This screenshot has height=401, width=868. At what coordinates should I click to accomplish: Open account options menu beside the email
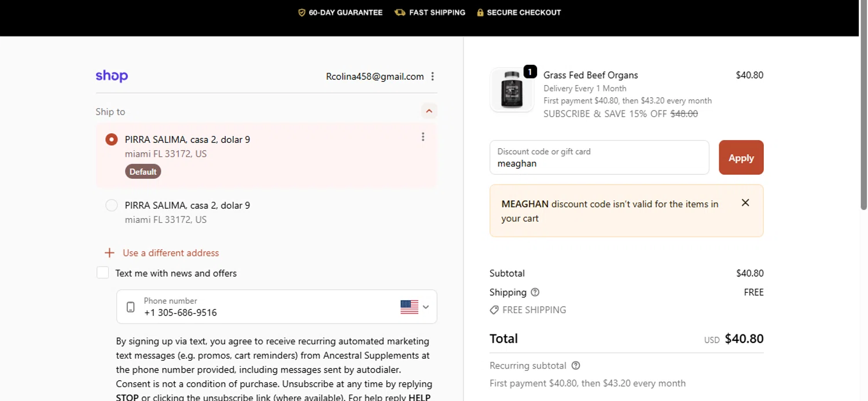coord(432,76)
